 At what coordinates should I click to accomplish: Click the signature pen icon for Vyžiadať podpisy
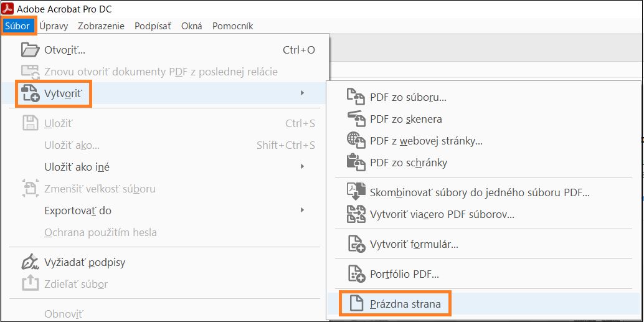(x=31, y=262)
